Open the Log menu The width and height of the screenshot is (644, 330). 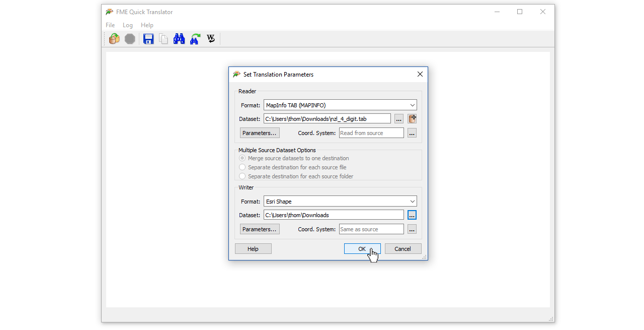click(128, 25)
